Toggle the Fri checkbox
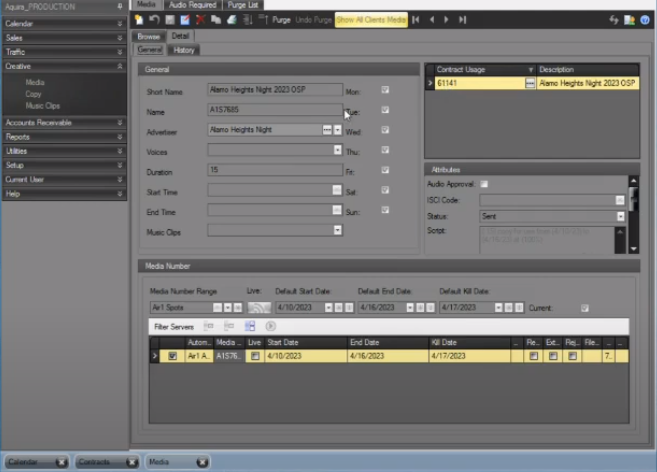 point(385,170)
